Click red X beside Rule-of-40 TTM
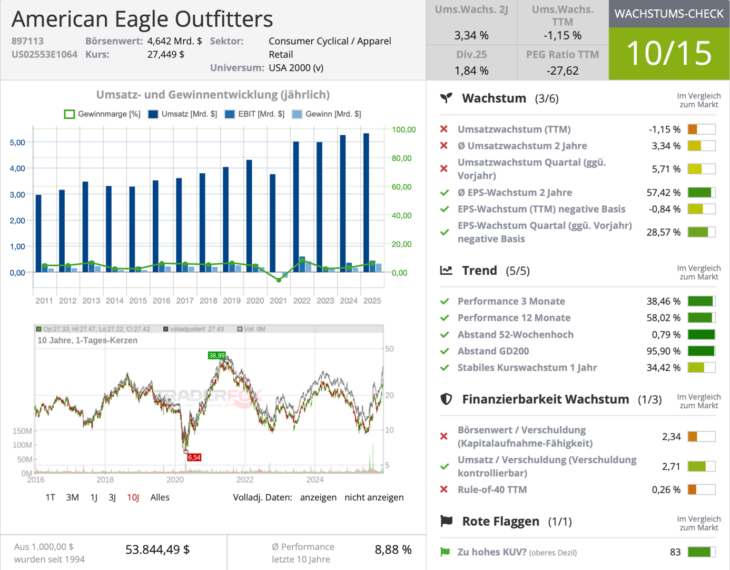Screen dimensions: 730x570 click(x=444, y=489)
